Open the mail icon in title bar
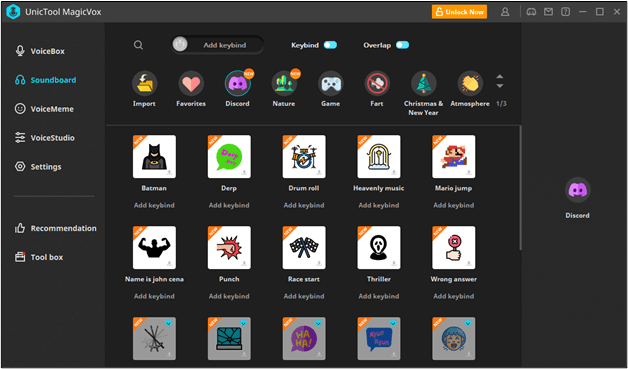 tap(548, 12)
